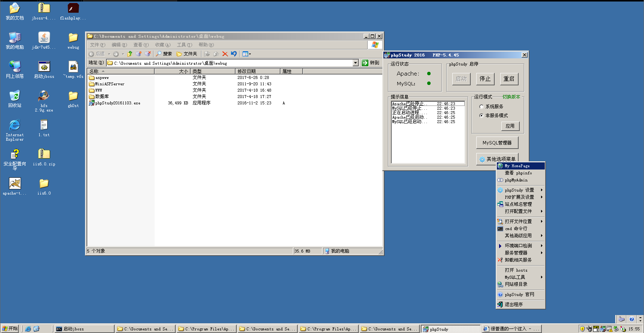Launch Internet Explorer from desktop
Viewport: 644px width, 333px height.
coord(15,130)
